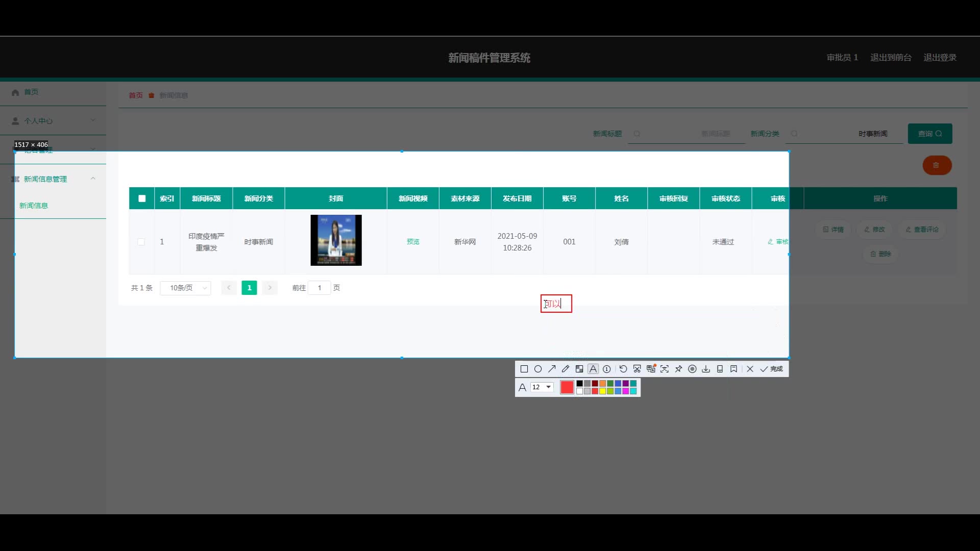980x551 pixels.
Task: Finish screenshot with 完成 button
Action: [x=771, y=369]
